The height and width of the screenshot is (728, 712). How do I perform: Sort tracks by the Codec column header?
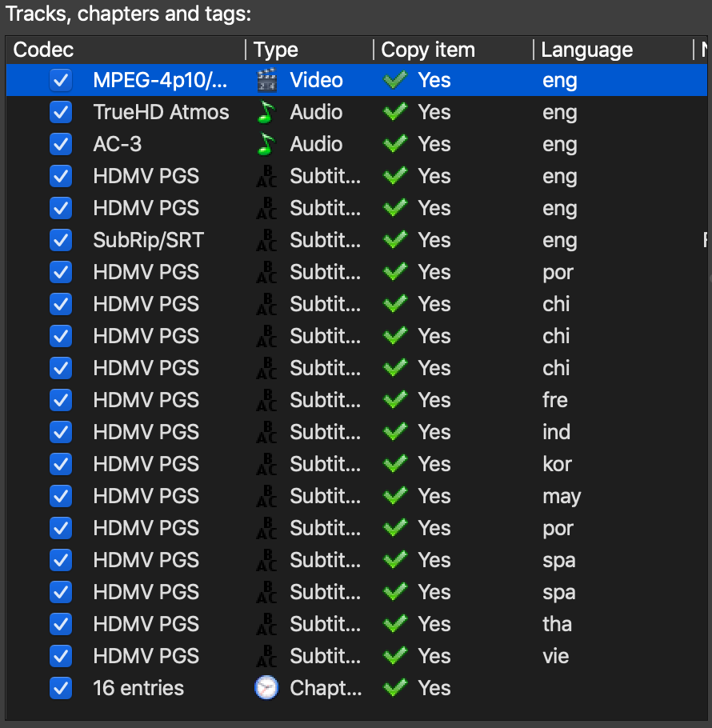click(44, 50)
